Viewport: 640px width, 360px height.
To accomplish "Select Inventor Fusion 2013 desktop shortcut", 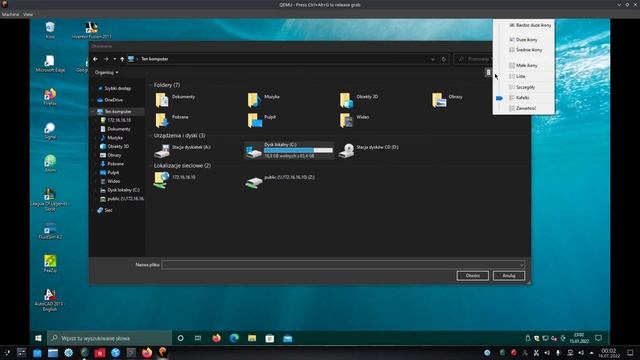I will [91, 31].
